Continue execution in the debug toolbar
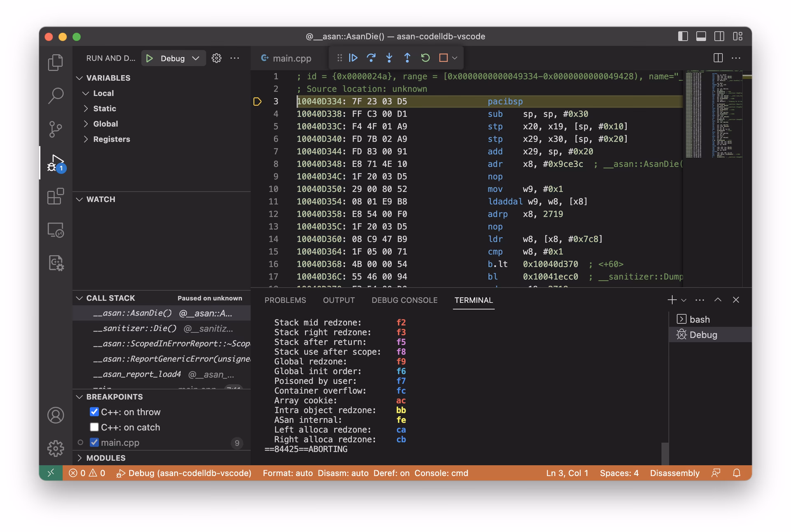The height and width of the screenshot is (532, 791). 353,58
